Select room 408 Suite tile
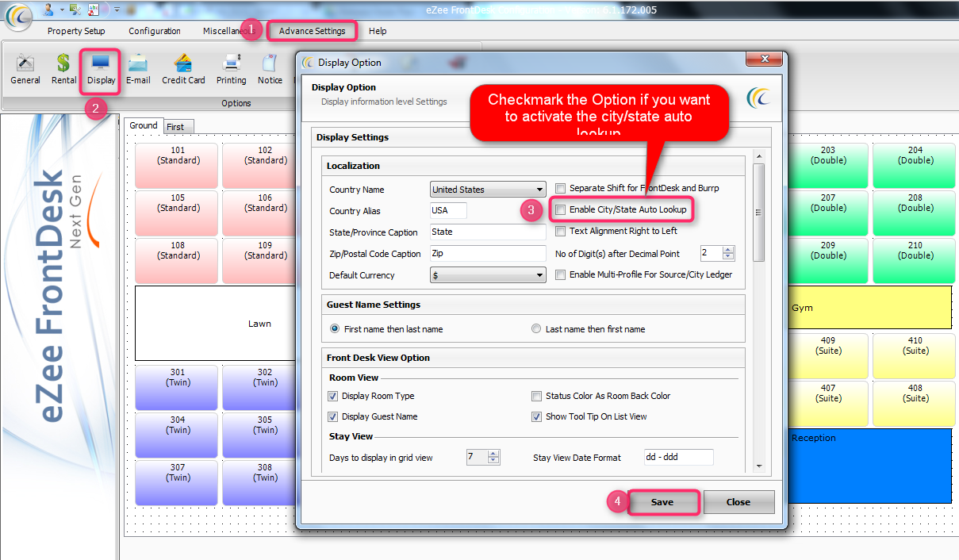This screenshot has height=560, width=959. [x=915, y=403]
